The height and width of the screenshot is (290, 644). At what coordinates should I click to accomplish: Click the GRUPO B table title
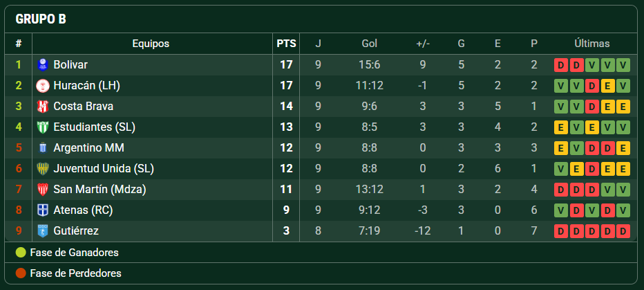[41, 19]
